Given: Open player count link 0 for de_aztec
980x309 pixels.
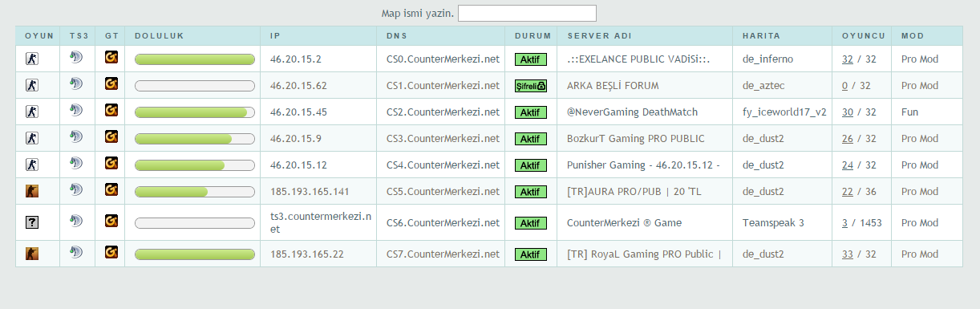Looking at the screenshot, I should [844, 86].
